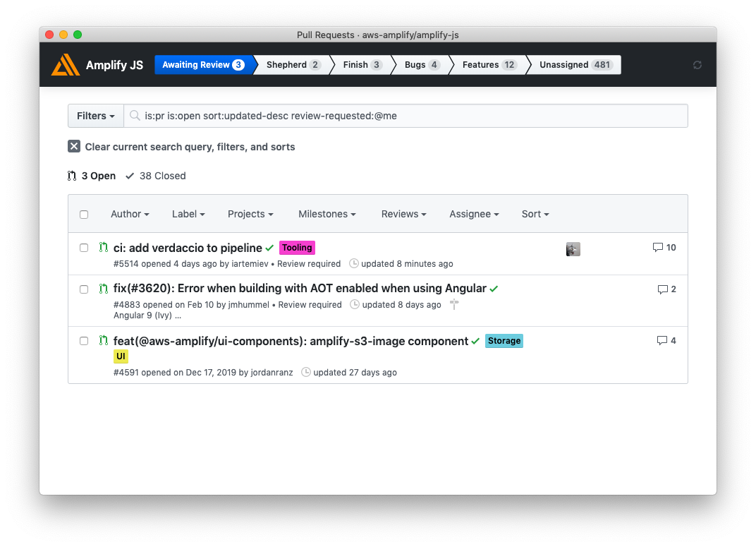The width and height of the screenshot is (756, 547).
Task: Click author link iartemiev
Action: [x=250, y=263]
